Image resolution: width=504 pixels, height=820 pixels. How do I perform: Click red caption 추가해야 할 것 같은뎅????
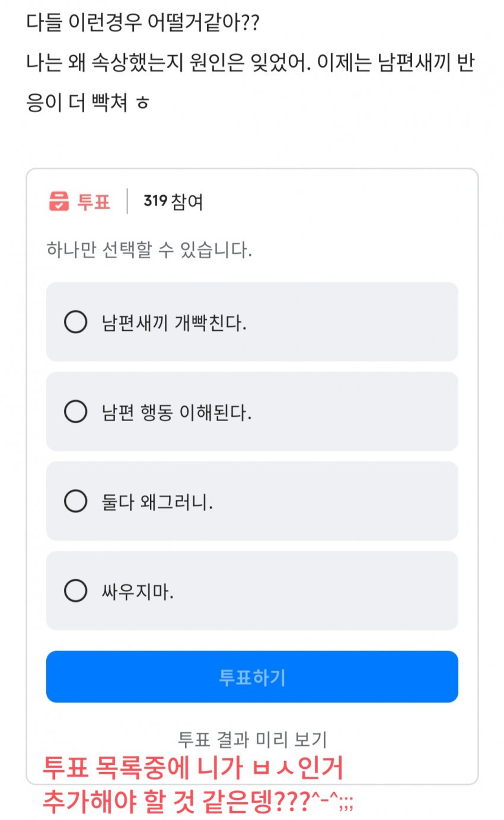click(198, 802)
